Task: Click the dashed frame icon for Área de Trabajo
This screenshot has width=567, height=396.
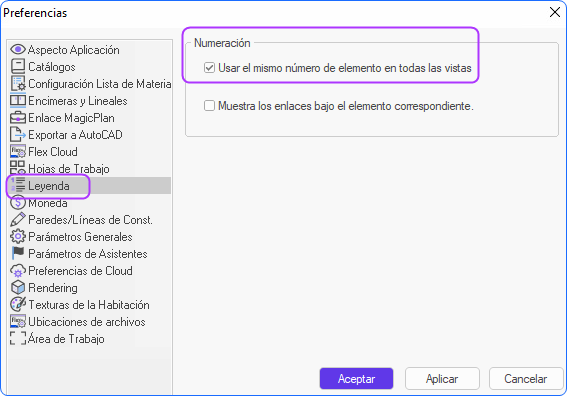Action: (18, 338)
